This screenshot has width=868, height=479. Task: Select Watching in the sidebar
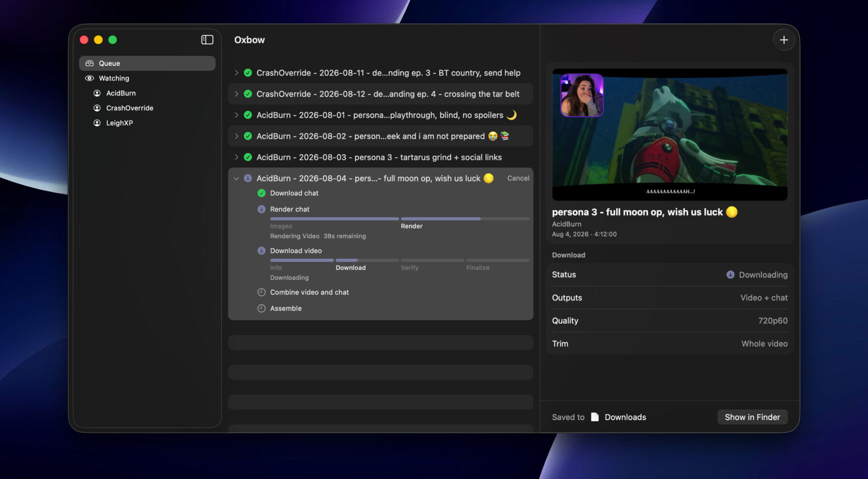(147, 78)
